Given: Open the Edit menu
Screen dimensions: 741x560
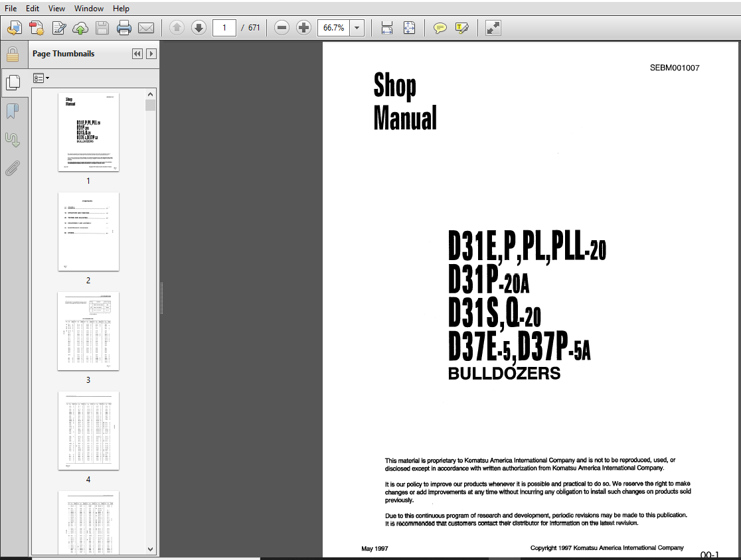Looking at the screenshot, I should coord(32,9).
